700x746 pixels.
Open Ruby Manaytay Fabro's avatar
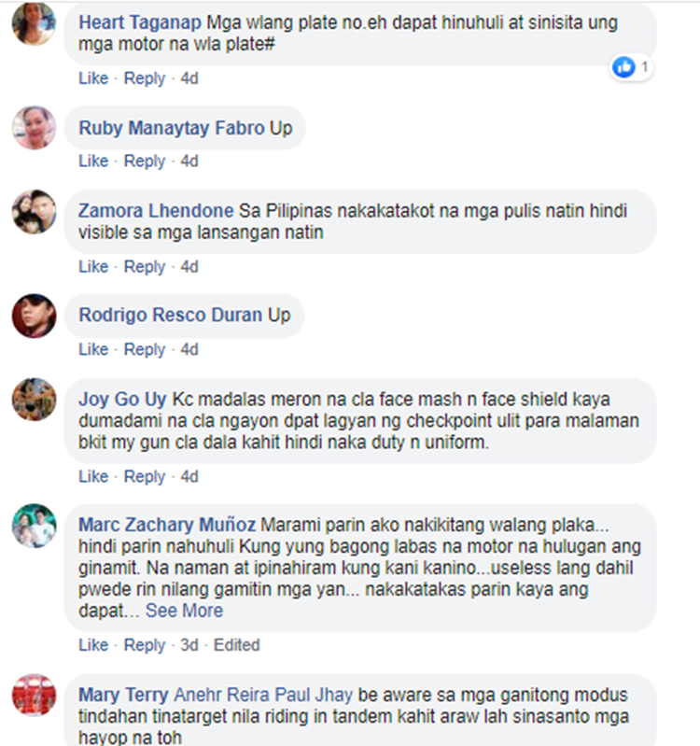34,128
